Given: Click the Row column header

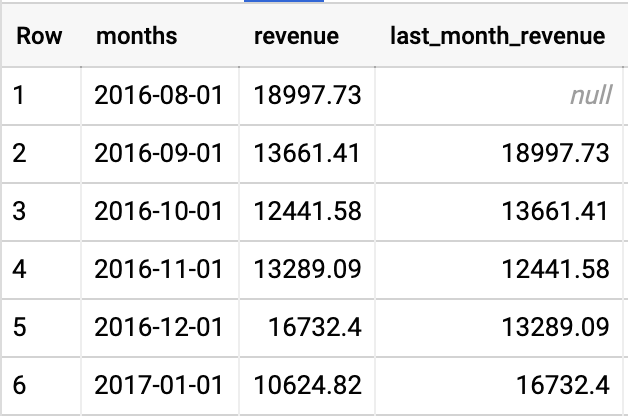Looking at the screenshot, I should 39,37.
